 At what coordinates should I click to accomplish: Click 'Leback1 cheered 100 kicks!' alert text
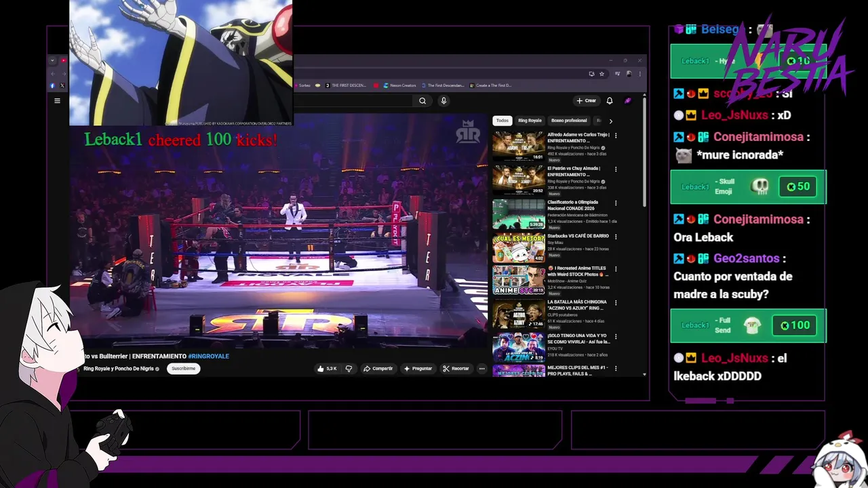(x=180, y=140)
